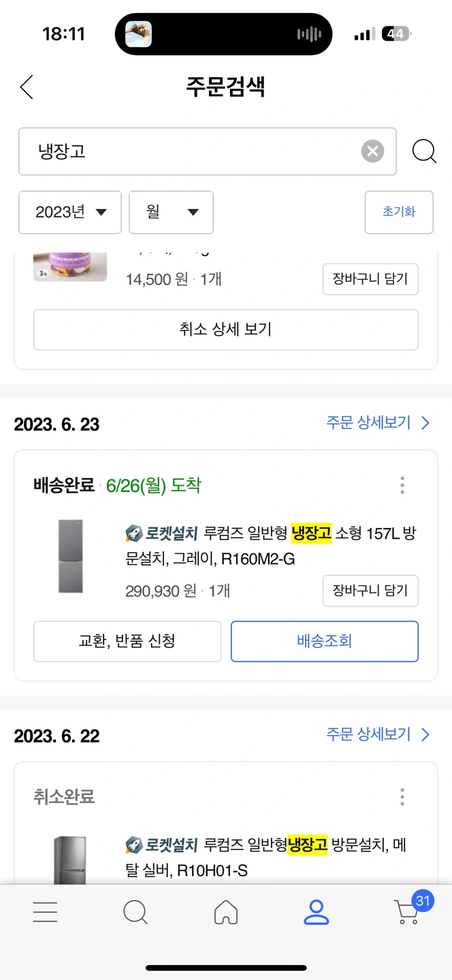Open 주문 상세보기 for 2023. 6. 22
Image resolution: width=452 pixels, height=980 pixels.
pyautogui.click(x=378, y=735)
